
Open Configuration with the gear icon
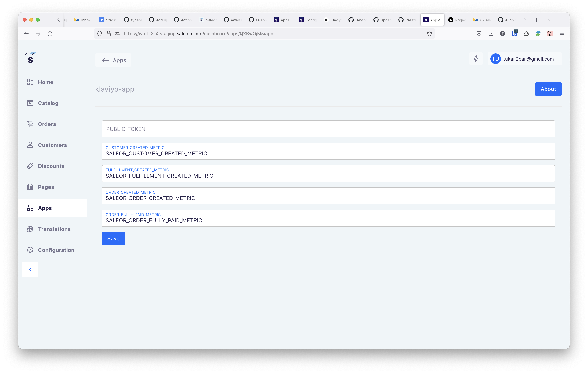pyautogui.click(x=30, y=250)
